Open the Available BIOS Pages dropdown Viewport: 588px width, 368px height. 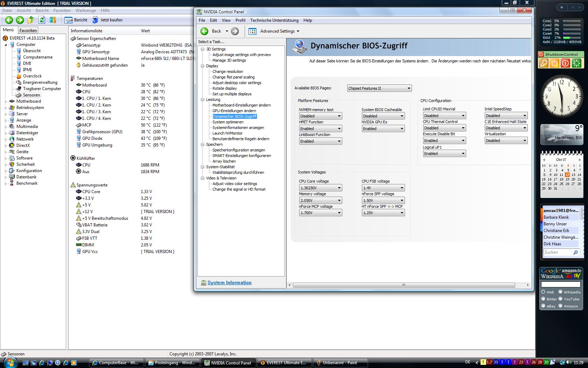(x=379, y=88)
